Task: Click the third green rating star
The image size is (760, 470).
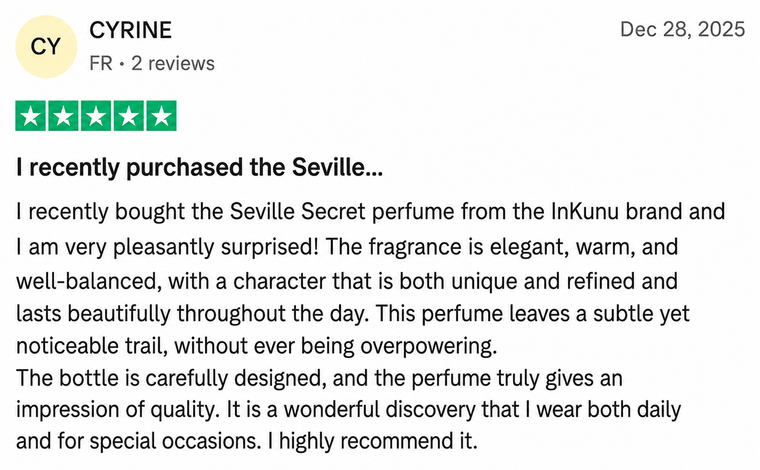Action: pyautogui.click(x=96, y=116)
